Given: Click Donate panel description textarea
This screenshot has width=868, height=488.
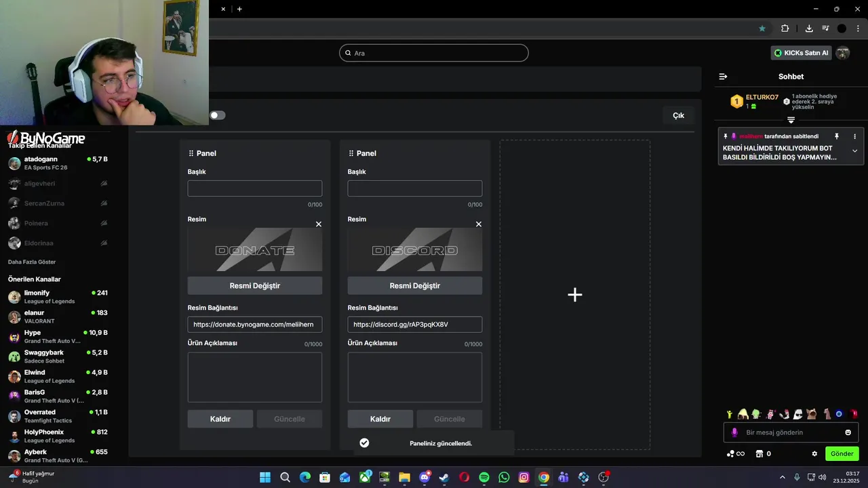Looking at the screenshot, I should point(255,377).
